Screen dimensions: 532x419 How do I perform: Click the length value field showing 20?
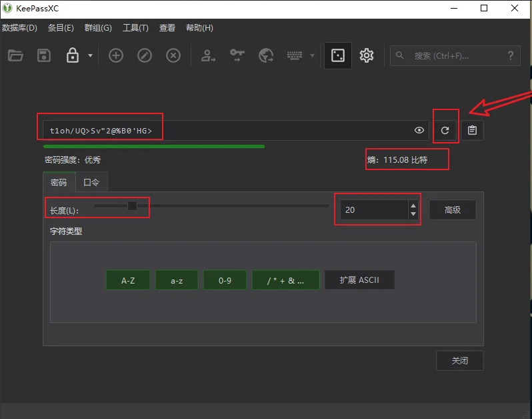click(x=374, y=210)
